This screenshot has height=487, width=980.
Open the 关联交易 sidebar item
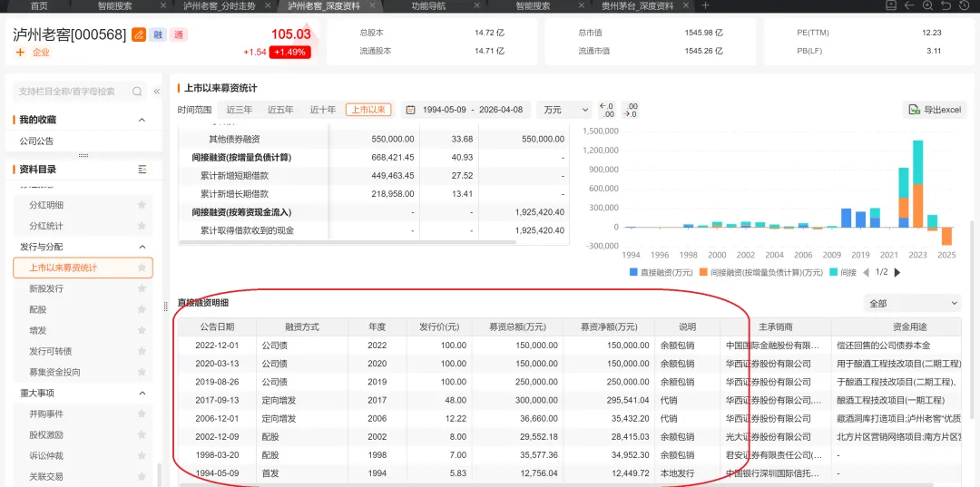pos(46,476)
